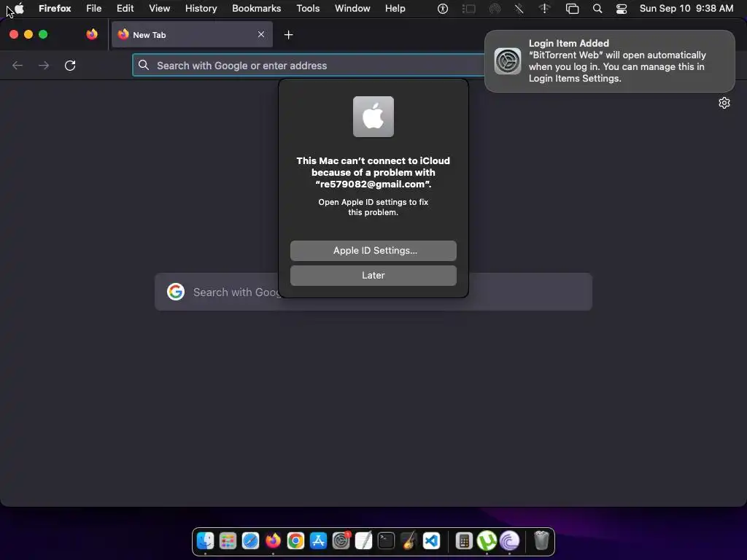Screen dimensions: 747x560
Task: Open Calculator from the Dock
Action: click(463, 541)
